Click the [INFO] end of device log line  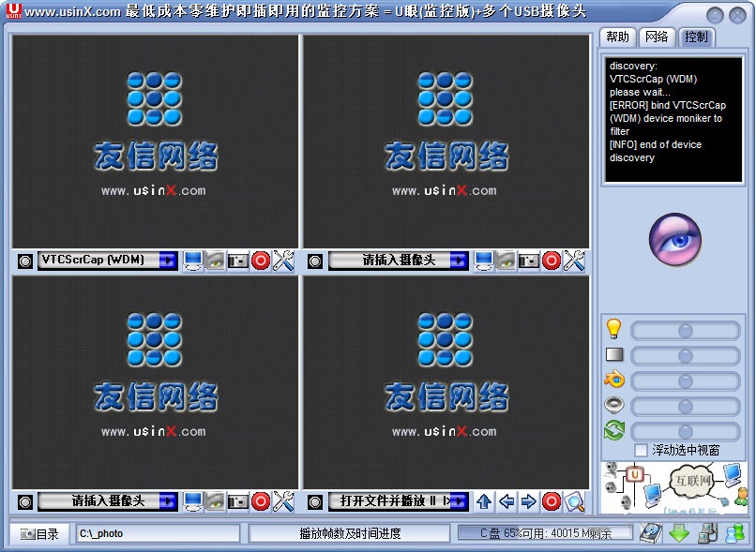pyautogui.click(x=656, y=151)
